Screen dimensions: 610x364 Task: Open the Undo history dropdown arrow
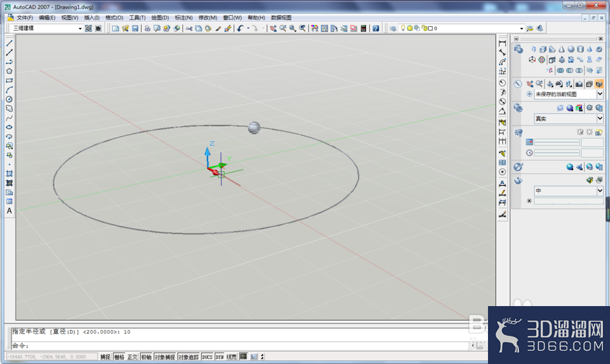(x=248, y=29)
